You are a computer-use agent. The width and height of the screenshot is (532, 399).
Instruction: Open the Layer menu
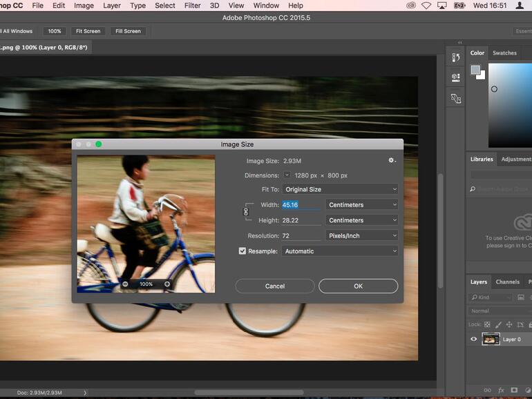coord(112,6)
